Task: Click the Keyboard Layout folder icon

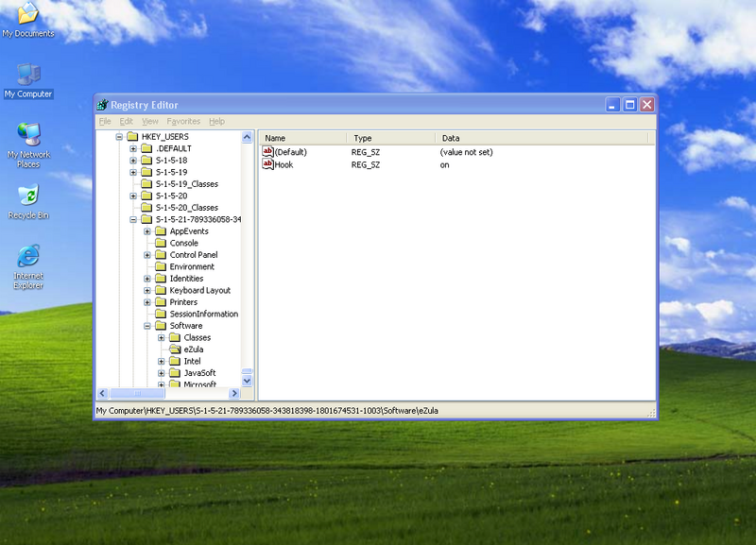Action: click(161, 290)
